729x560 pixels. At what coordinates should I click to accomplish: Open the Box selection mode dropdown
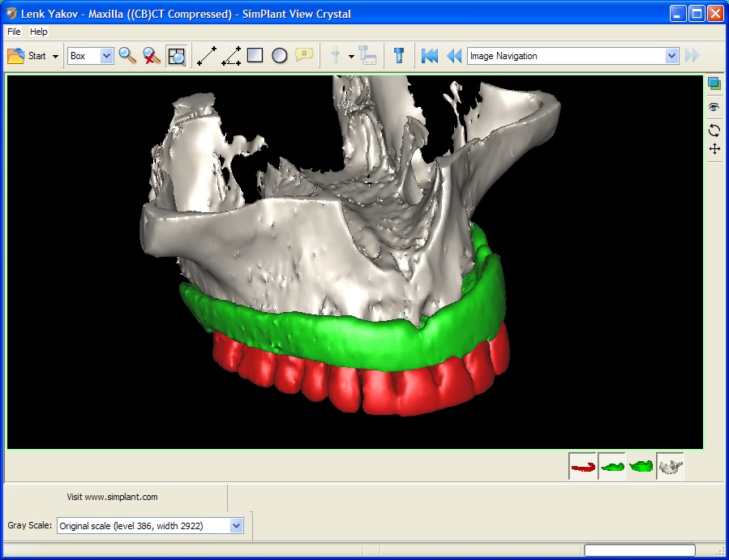coord(106,55)
